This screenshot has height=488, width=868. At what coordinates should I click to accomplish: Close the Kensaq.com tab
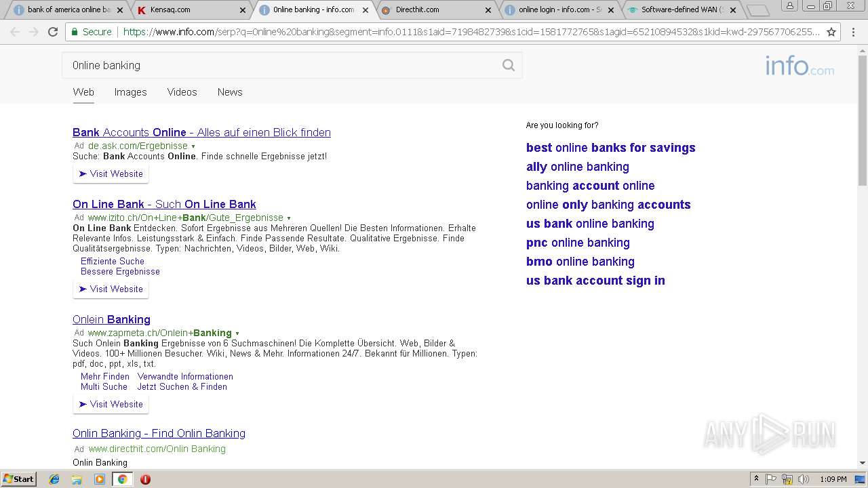pyautogui.click(x=243, y=10)
